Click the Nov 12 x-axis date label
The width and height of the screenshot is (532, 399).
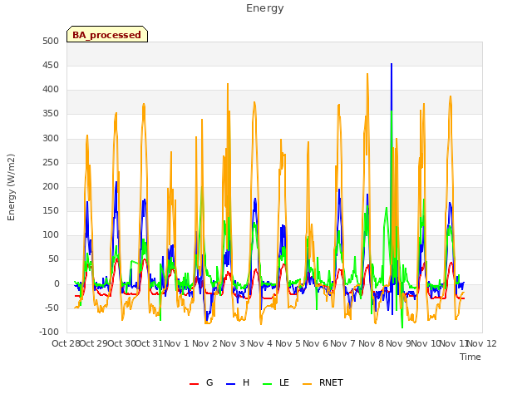pyautogui.click(x=482, y=343)
